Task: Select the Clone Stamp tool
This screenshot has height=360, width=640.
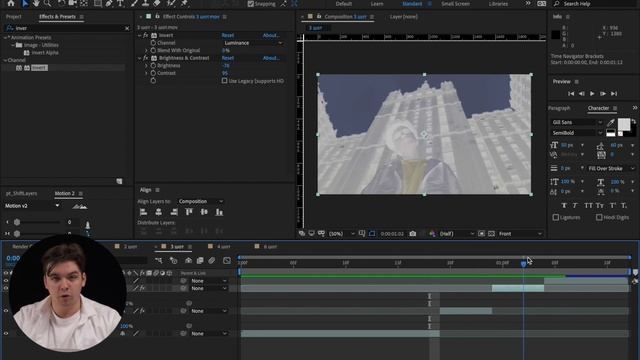Action: [146, 3]
